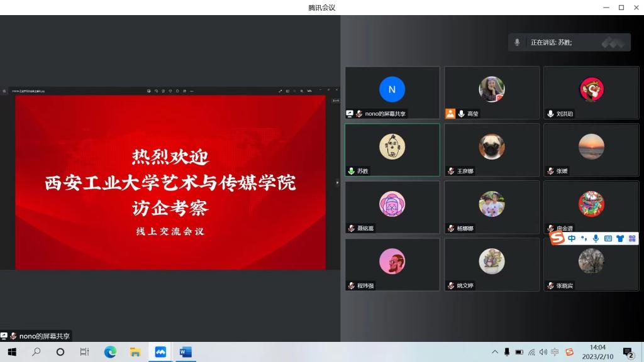Toggle the Sogou punctuation mode button
The height and width of the screenshot is (362, 644).
point(584,238)
